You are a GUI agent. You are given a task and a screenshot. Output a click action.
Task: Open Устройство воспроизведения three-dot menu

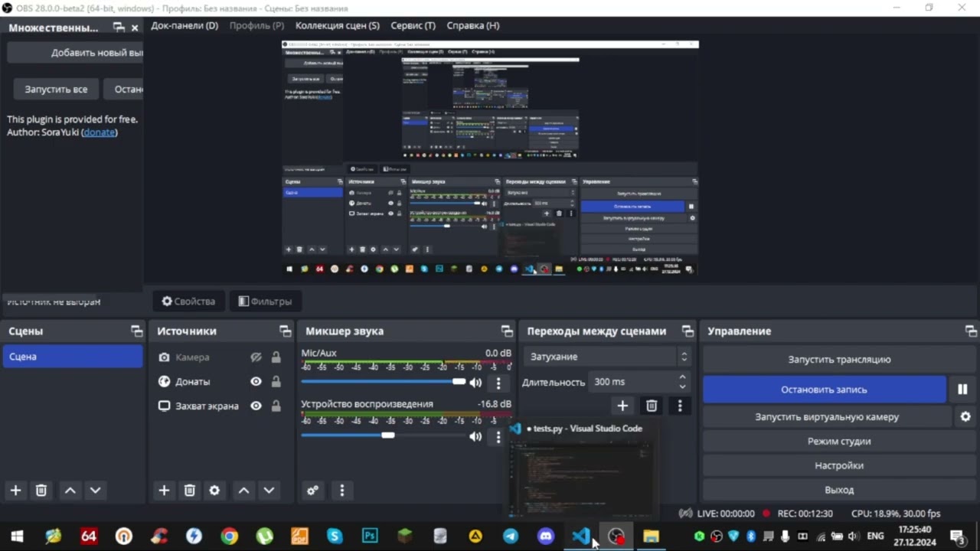coord(498,436)
